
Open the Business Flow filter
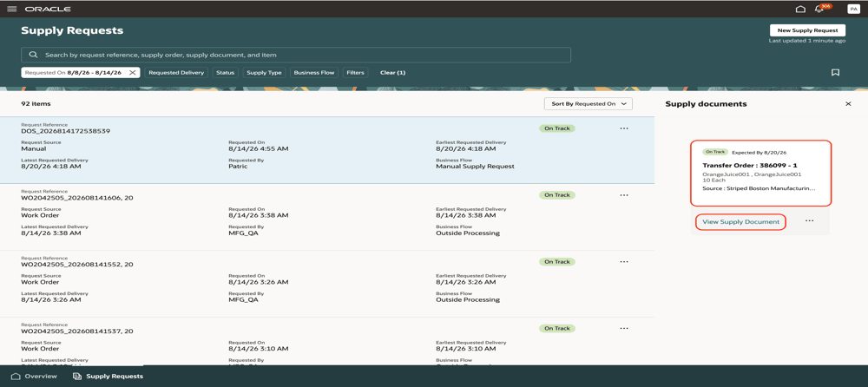(314, 73)
